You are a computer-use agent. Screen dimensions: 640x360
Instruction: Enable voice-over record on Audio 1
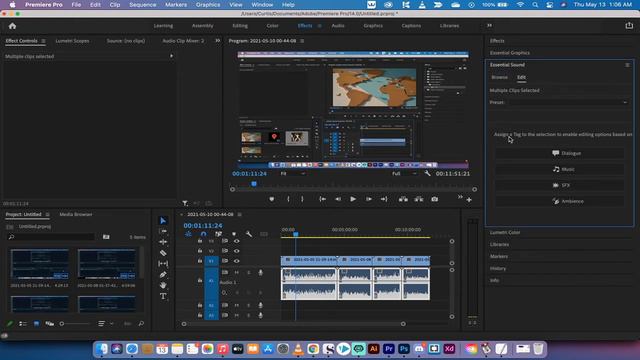tap(260, 272)
